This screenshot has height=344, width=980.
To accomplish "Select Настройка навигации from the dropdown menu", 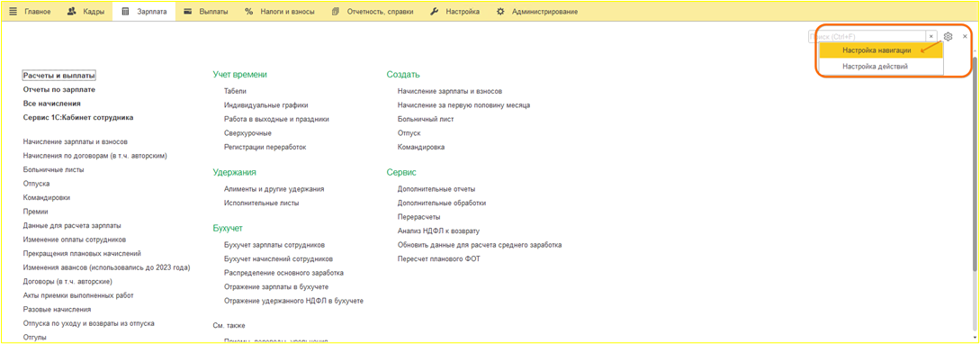I will [x=880, y=50].
